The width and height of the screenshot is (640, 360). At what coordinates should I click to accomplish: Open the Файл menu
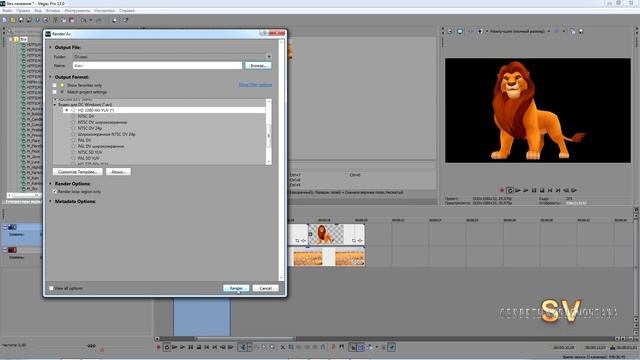(7, 11)
